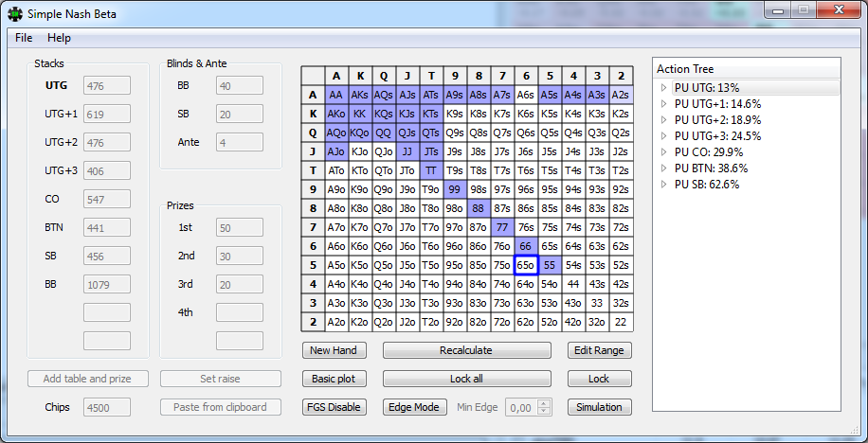Start the Simulation button

[x=599, y=407]
